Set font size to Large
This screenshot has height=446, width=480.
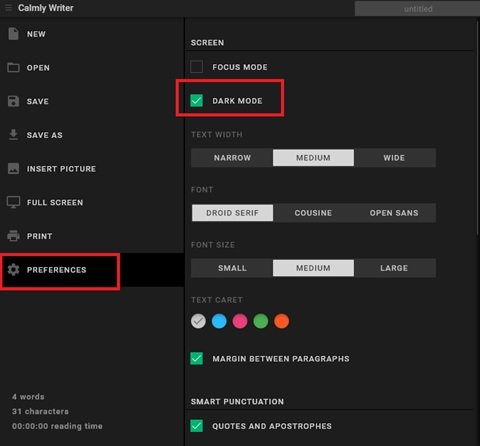click(395, 268)
